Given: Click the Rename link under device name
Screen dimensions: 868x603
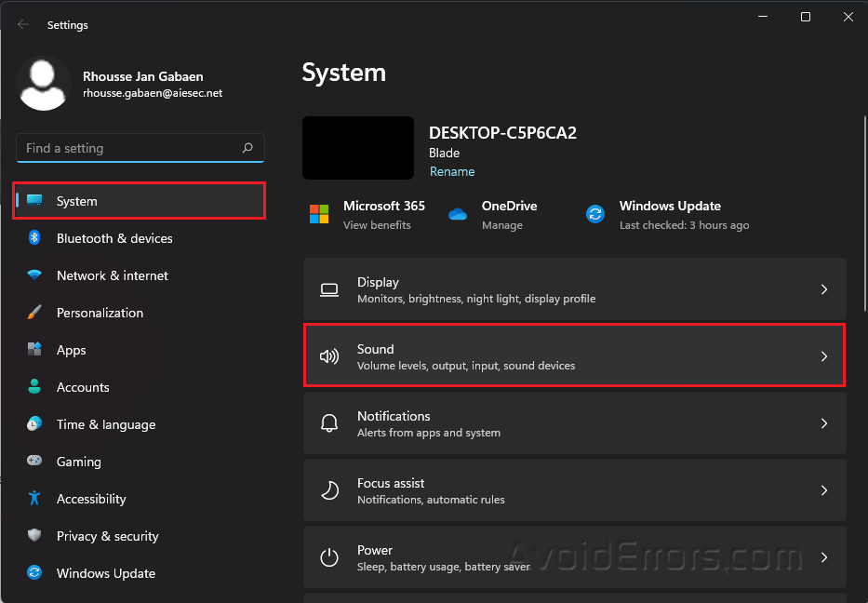Looking at the screenshot, I should pyautogui.click(x=452, y=171).
